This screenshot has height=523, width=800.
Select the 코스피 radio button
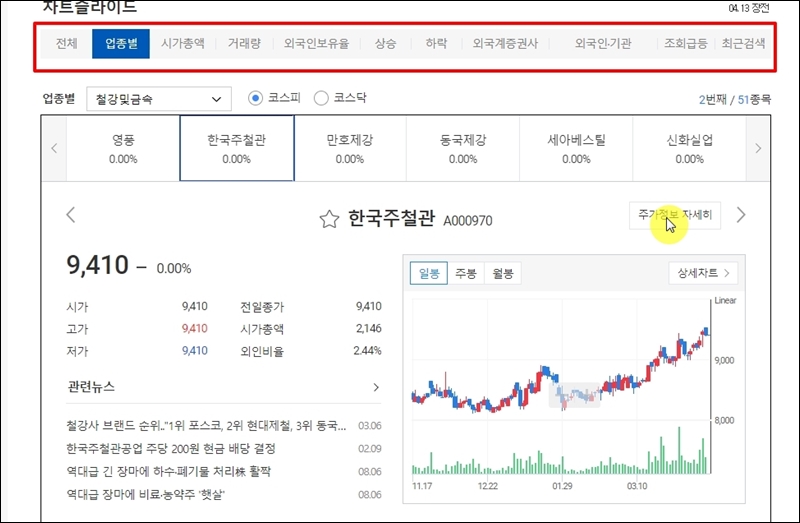pyautogui.click(x=255, y=98)
